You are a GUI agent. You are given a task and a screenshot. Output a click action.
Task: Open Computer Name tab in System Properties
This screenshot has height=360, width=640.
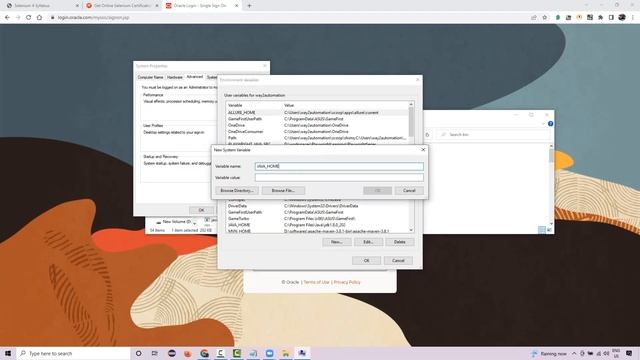coord(150,77)
